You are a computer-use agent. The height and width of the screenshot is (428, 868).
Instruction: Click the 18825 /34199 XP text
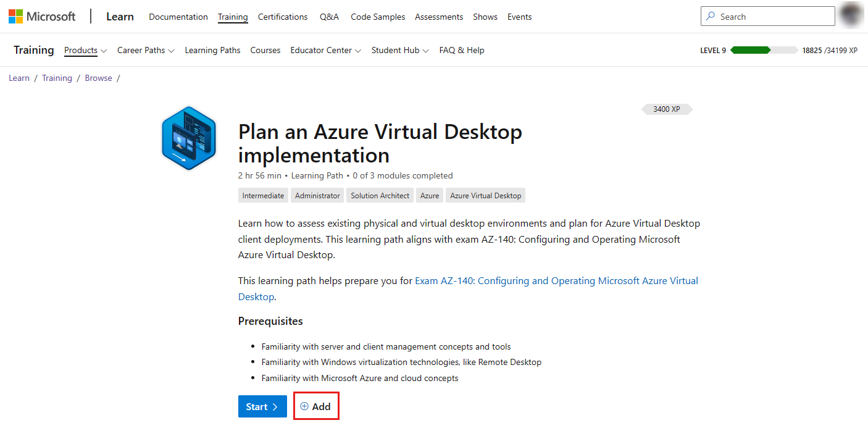[830, 51]
